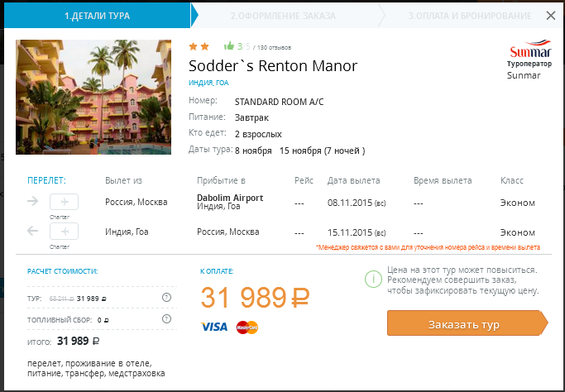Image resolution: width=565 pixels, height=392 pixels.
Task: Click the help icon next to tour price
Action: (167, 298)
